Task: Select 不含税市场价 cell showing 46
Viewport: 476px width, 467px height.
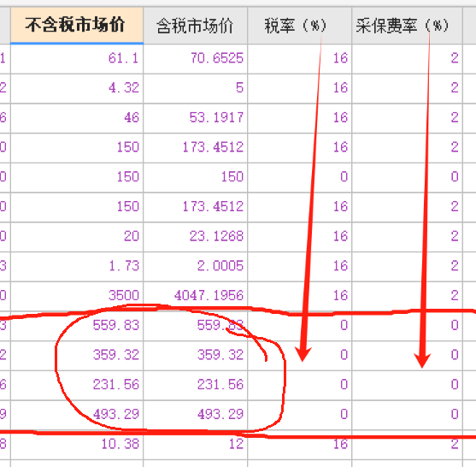Action: (x=77, y=118)
